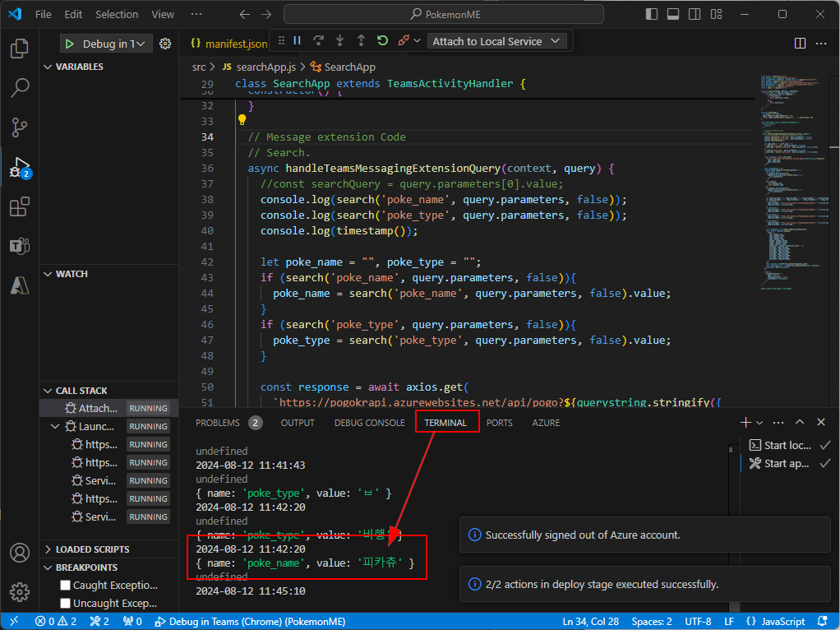Open the Explorer view in activity bar
The width and height of the screenshot is (840, 630).
click(20, 49)
